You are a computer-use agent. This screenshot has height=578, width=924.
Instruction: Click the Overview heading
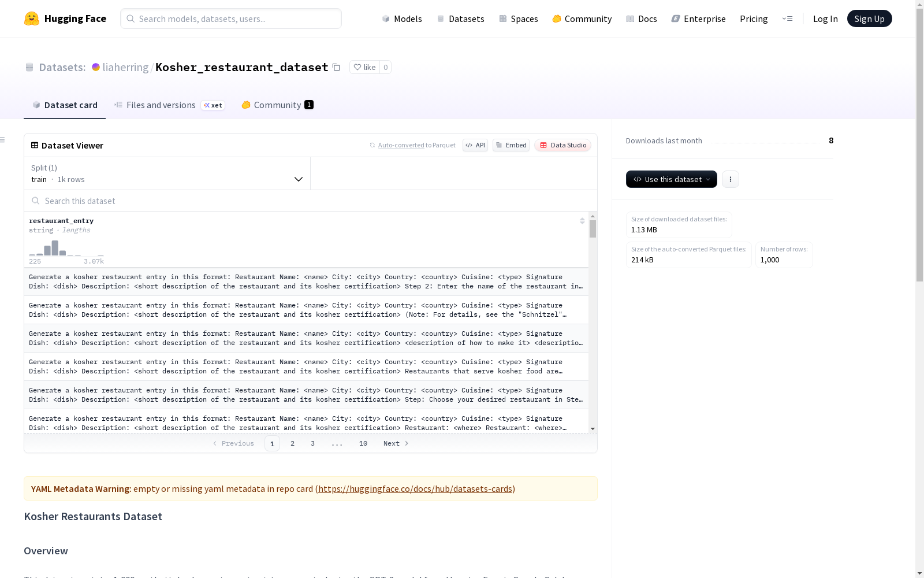46,551
